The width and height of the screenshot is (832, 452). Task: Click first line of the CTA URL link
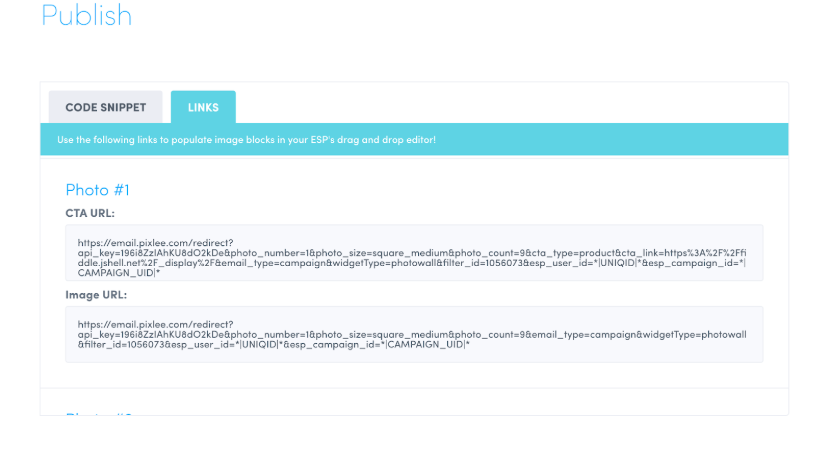[155, 241]
